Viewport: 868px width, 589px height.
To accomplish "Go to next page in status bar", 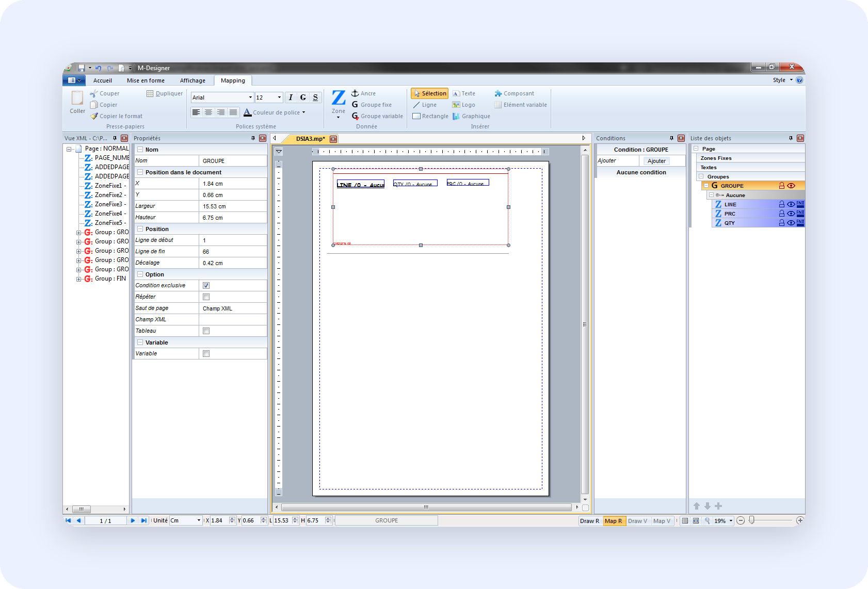I will coord(133,520).
